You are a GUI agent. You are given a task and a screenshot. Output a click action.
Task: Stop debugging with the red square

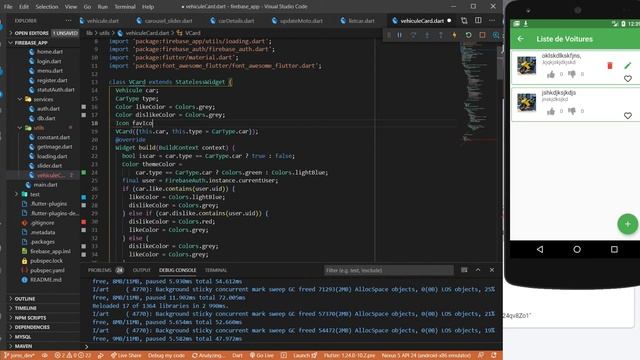[482, 35]
